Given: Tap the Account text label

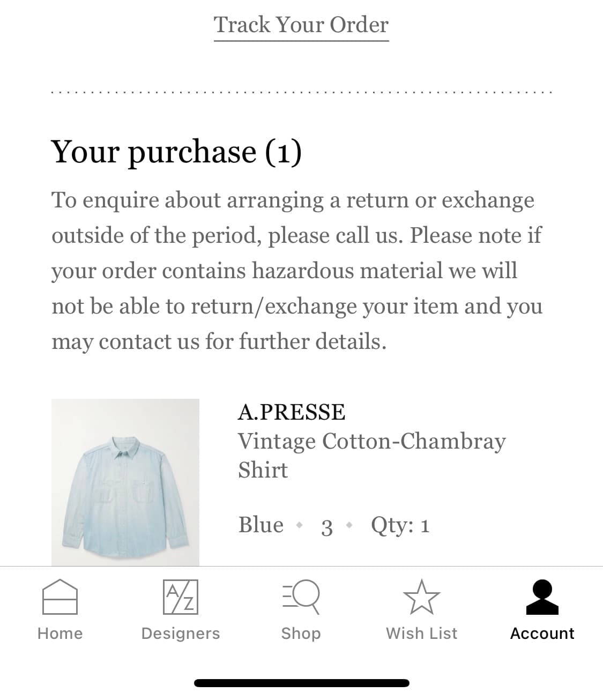Looking at the screenshot, I should pos(542,634).
